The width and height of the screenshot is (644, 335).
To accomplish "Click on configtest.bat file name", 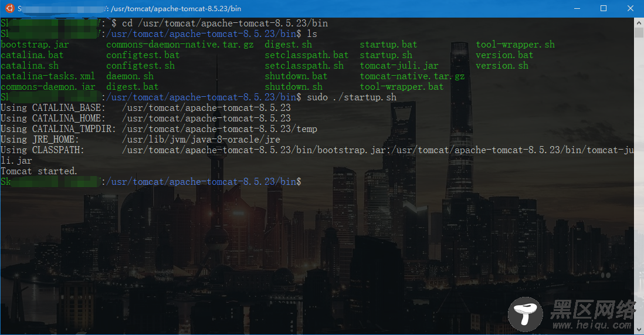I will (x=143, y=55).
